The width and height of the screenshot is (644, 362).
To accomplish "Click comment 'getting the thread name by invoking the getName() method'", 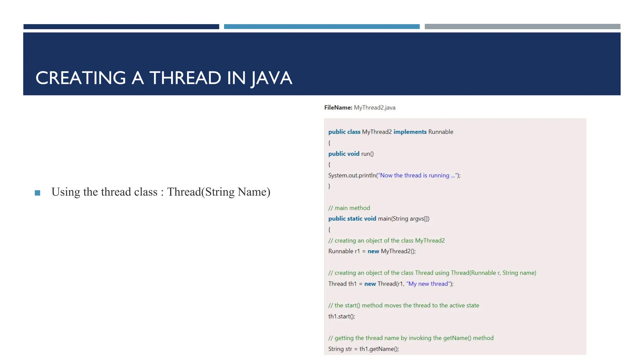I will pyautogui.click(x=411, y=338).
